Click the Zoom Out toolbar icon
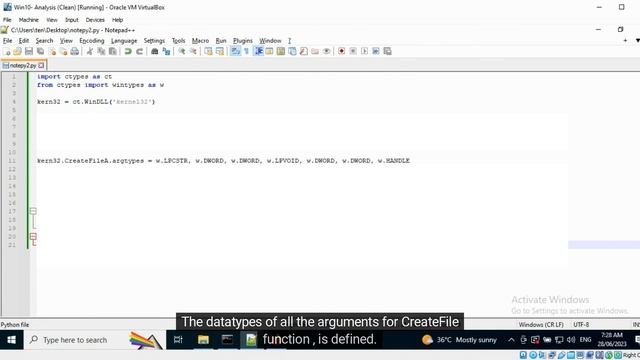The height and width of the screenshot is (360, 640). (193, 51)
